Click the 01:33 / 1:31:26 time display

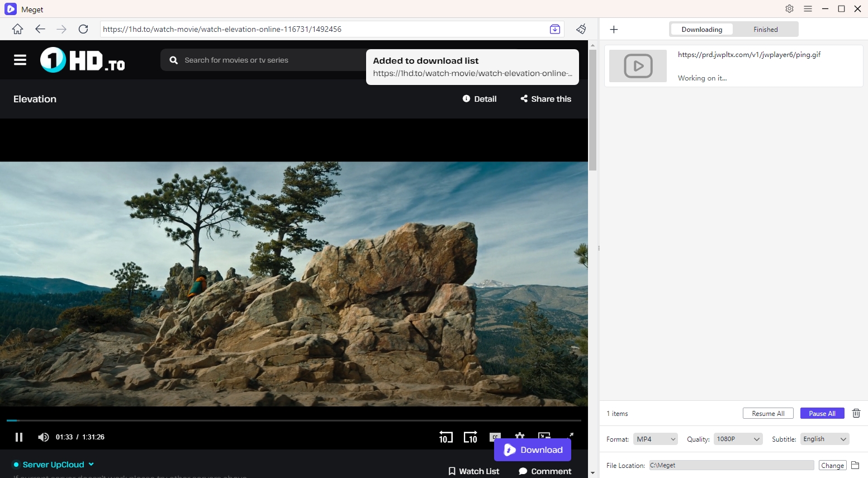[80, 437]
